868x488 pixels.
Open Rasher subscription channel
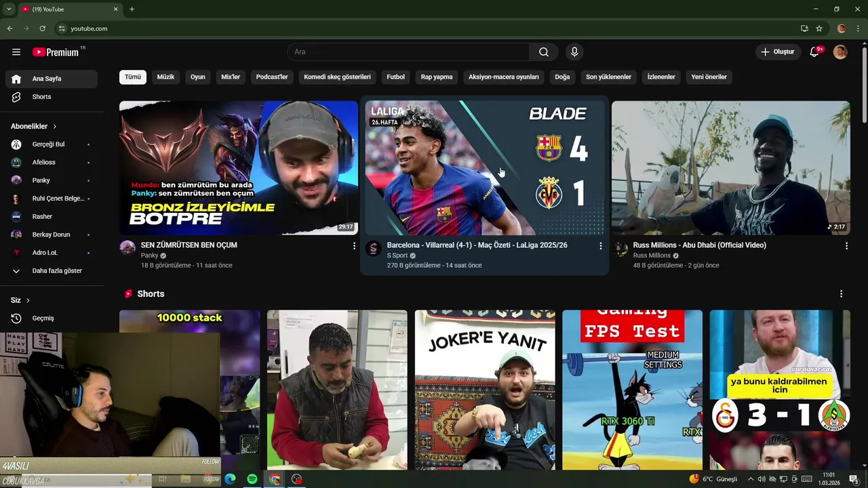52,217
